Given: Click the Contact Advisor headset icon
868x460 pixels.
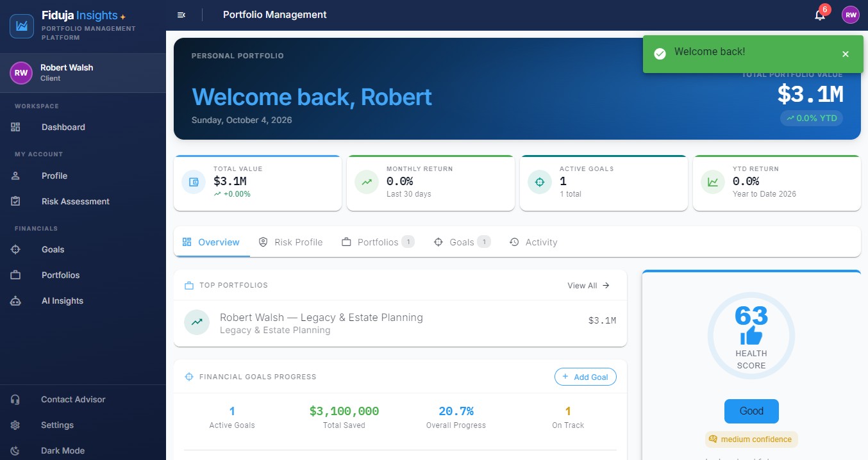Looking at the screenshot, I should pyautogui.click(x=15, y=399).
